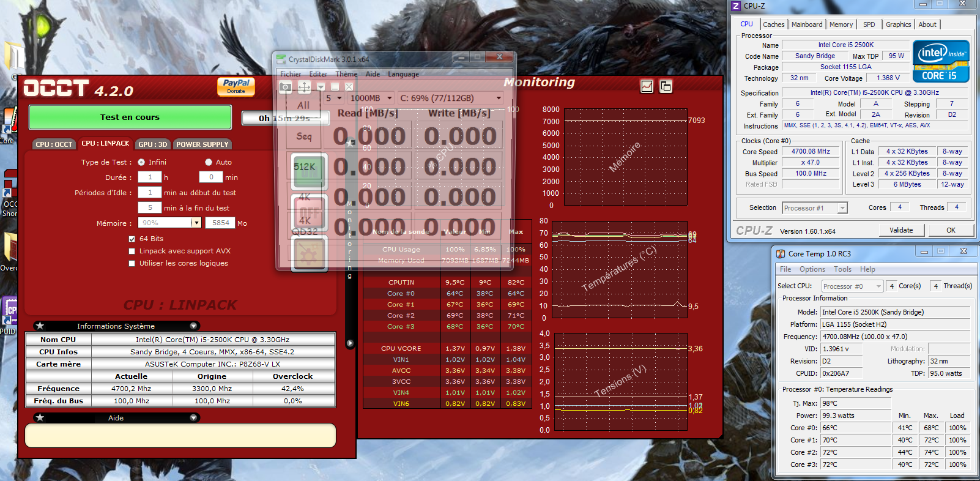Select the Infini test type radio button

click(x=141, y=162)
